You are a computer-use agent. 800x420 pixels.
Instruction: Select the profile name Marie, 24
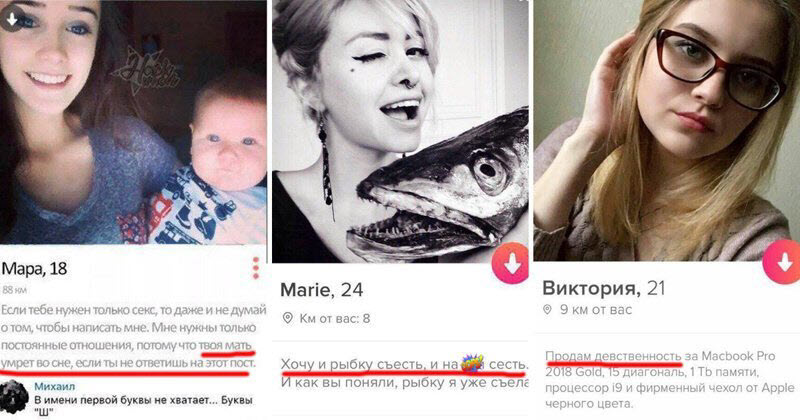pos(321,290)
